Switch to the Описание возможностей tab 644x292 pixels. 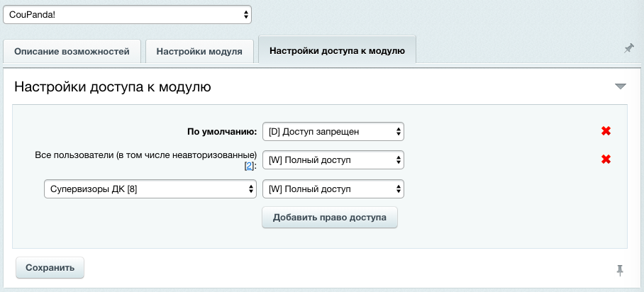coord(72,52)
